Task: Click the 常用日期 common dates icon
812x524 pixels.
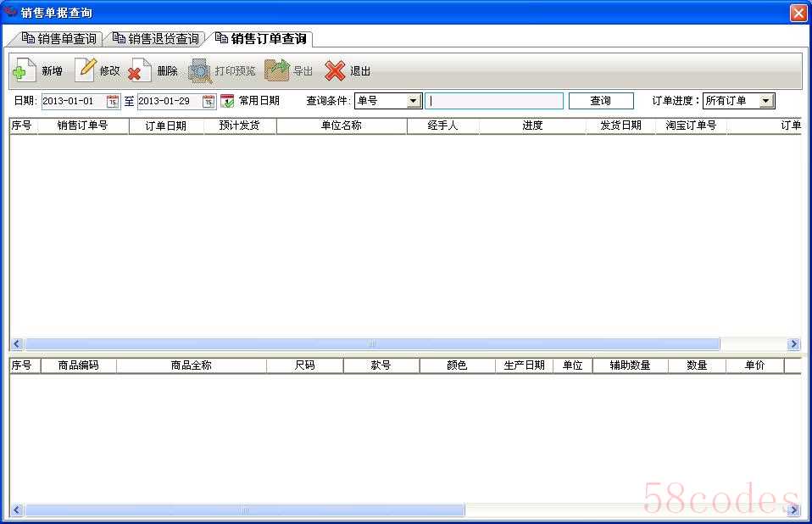Action: pos(227,101)
